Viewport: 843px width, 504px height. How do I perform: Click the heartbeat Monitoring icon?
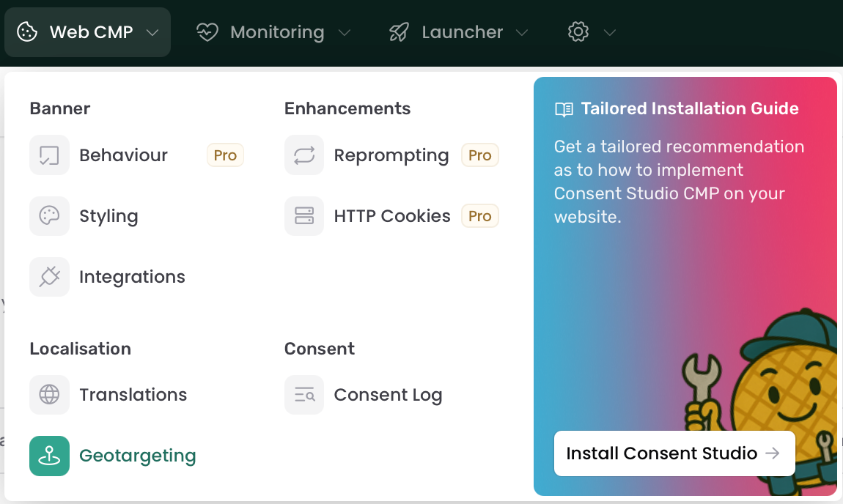coord(207,32)
